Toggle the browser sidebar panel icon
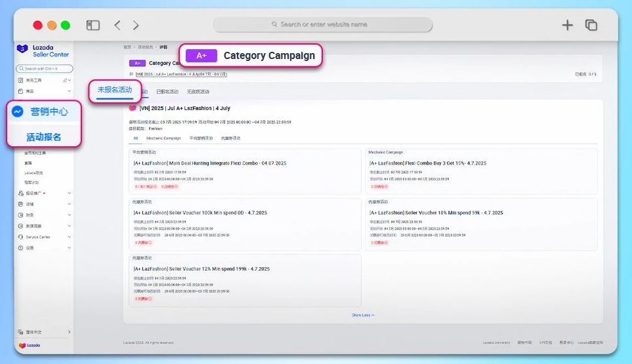Screen dimensions: 632x364 coord(93,26)
